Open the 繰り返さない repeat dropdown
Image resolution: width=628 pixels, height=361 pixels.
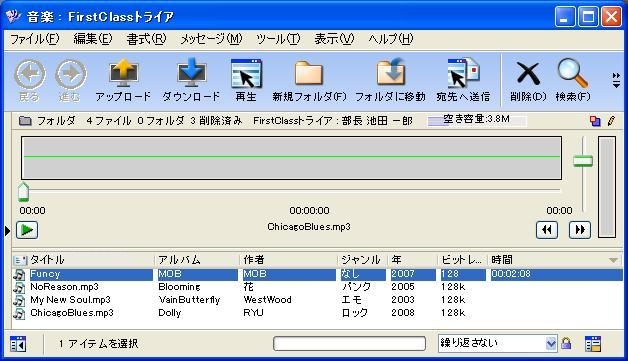(497, 343)
